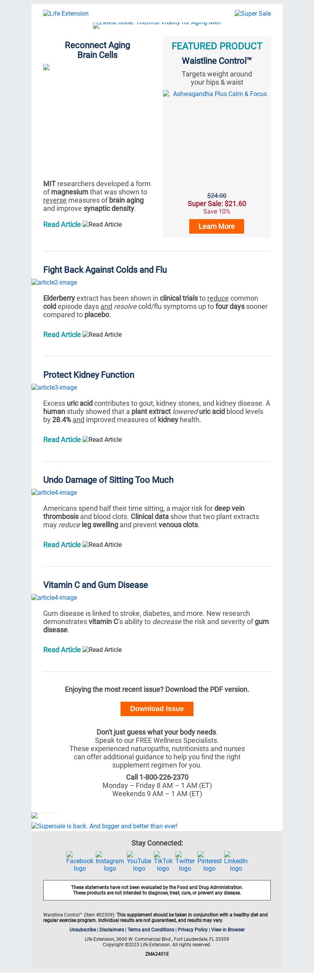Image resolution: width=314 pixels, height=980 pixels.
Task: Open the Privacy Policy link
Action: [x=192, y=929]
